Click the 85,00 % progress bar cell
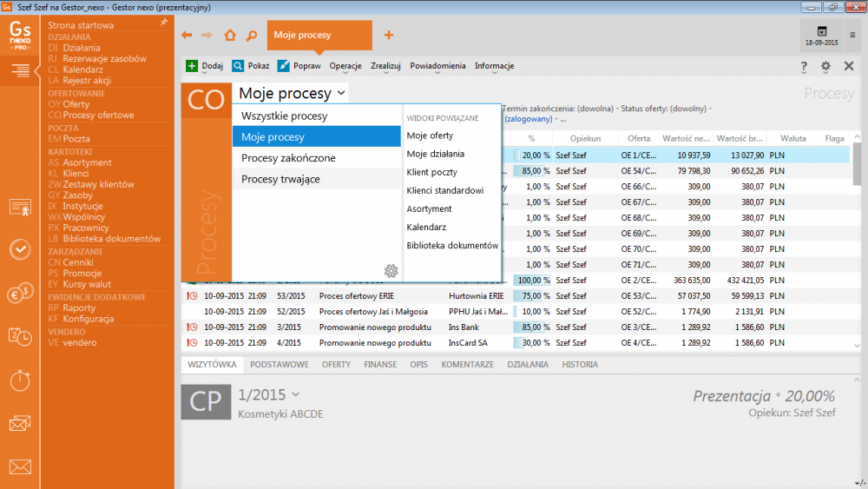 point(531,171)
